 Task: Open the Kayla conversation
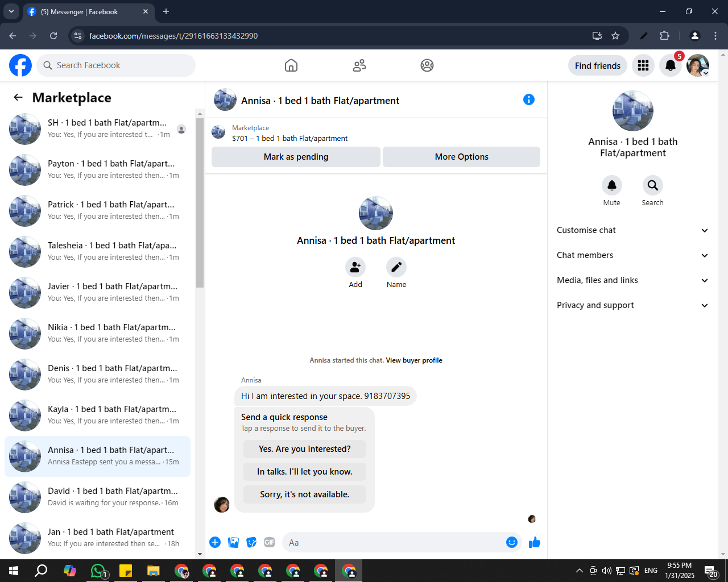[97, 415]
